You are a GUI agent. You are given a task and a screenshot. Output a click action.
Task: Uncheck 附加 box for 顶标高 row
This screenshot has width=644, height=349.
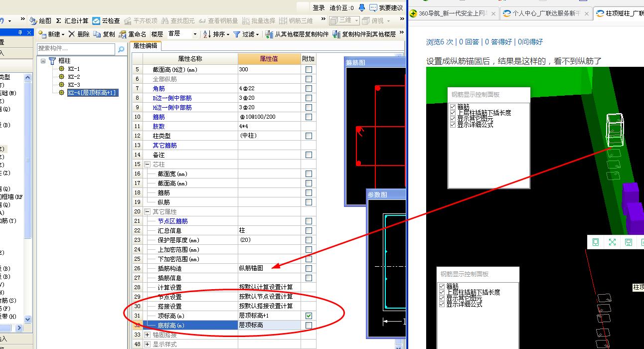click(x=309, y=316)
